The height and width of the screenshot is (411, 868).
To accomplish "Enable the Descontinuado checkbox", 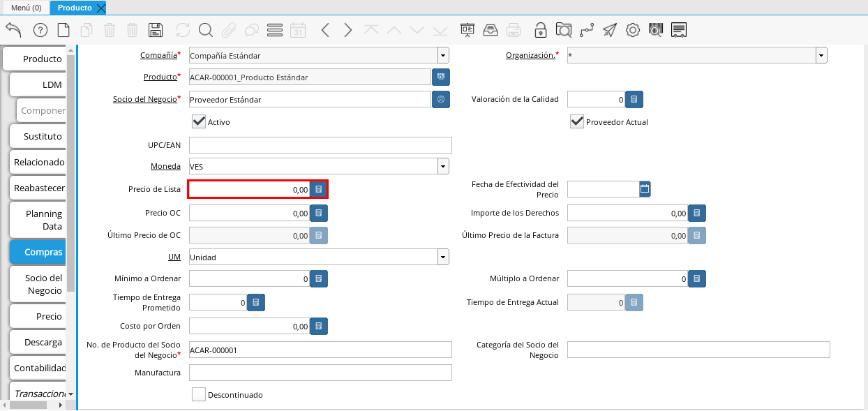I will coord(199,394).
